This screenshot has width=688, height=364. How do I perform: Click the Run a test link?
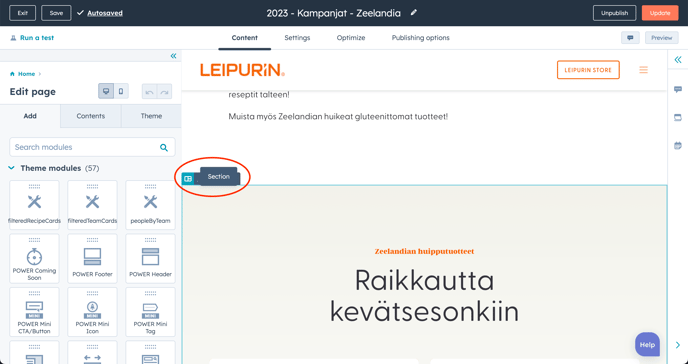point(37,38)
